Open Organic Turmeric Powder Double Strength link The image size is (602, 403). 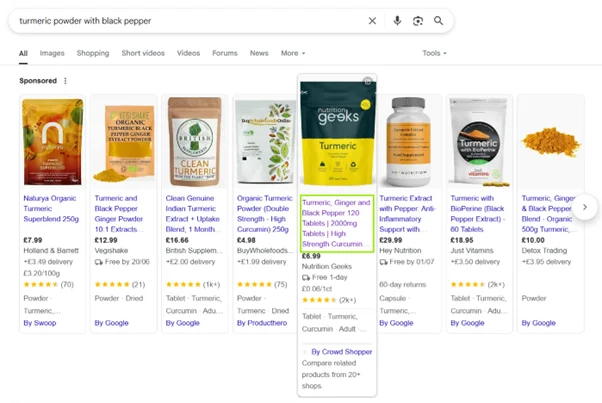tap(265, 214)
